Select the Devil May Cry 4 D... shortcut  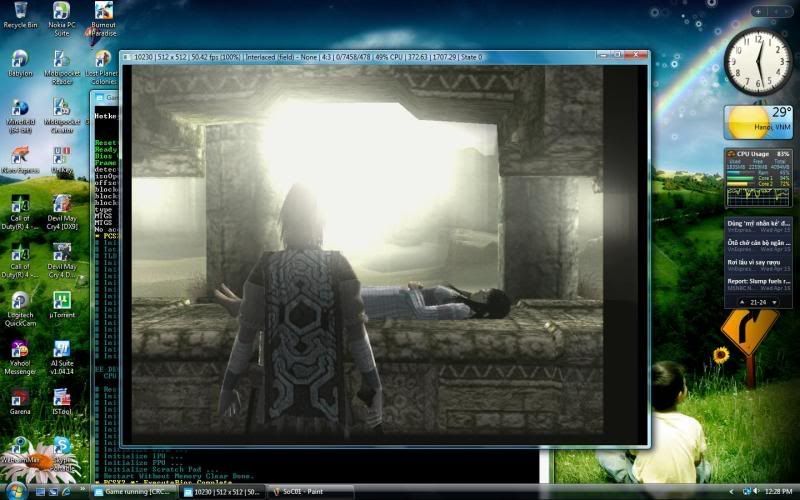click(x=62, y=260)
